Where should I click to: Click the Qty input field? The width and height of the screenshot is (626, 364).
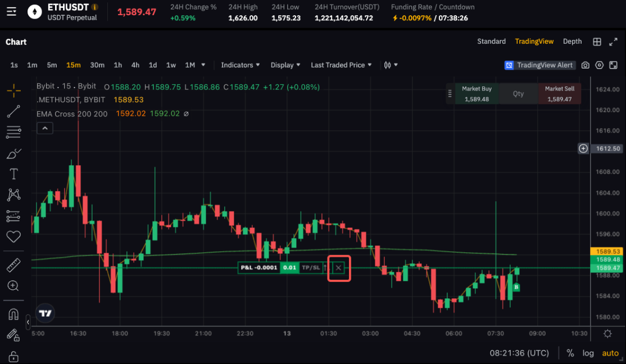click(518, 93)
